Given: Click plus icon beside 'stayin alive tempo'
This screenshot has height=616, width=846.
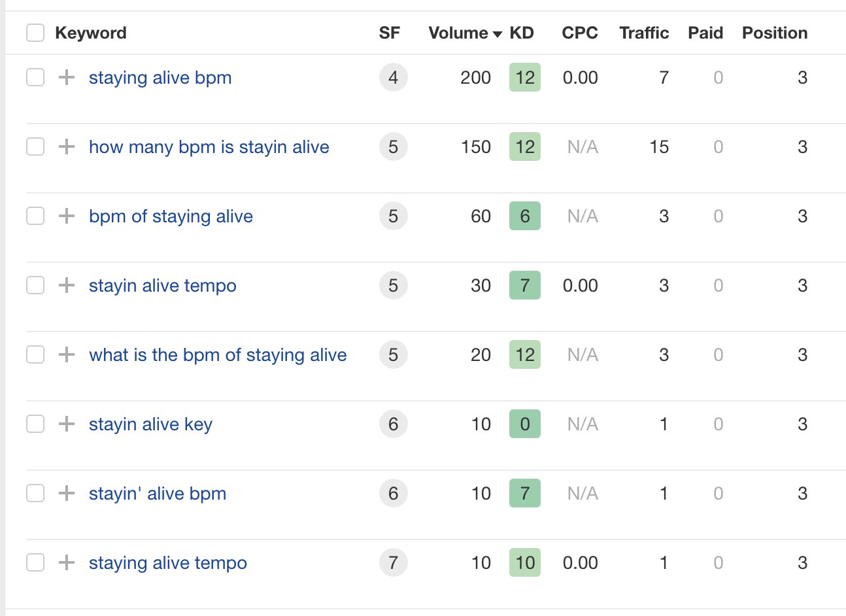Looking at the screenshot, I should (x=67, y=285).
